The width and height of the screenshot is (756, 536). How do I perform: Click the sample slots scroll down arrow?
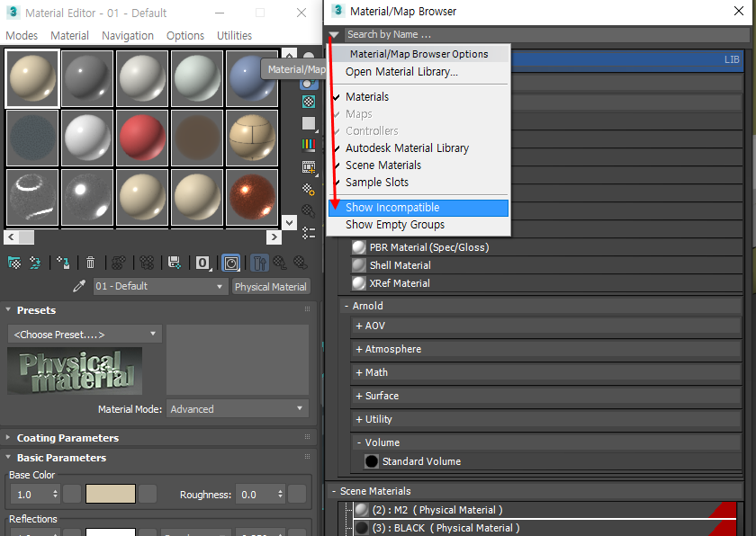coord(289,222)
